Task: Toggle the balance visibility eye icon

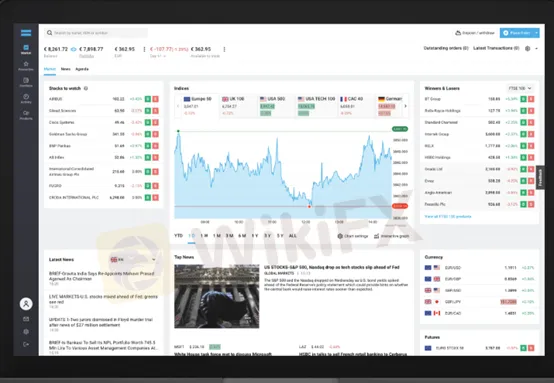Action: coord(73,49)
